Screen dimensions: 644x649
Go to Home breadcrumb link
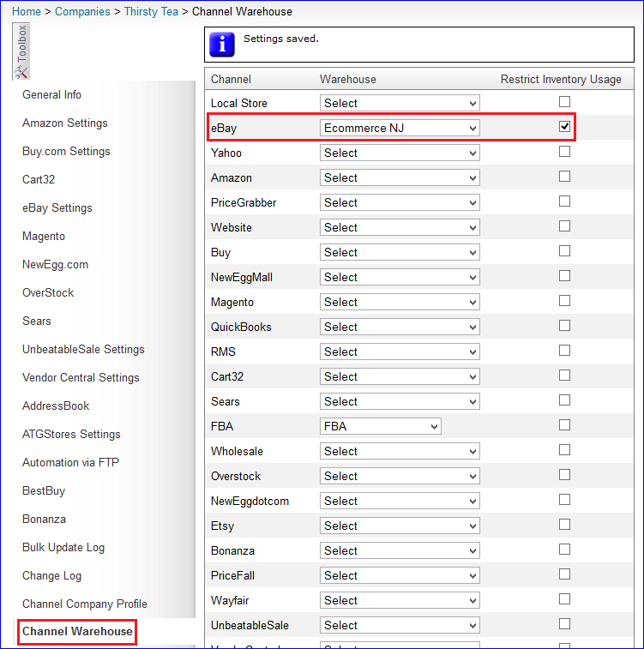pyautogui.click(x=27, y=12)
